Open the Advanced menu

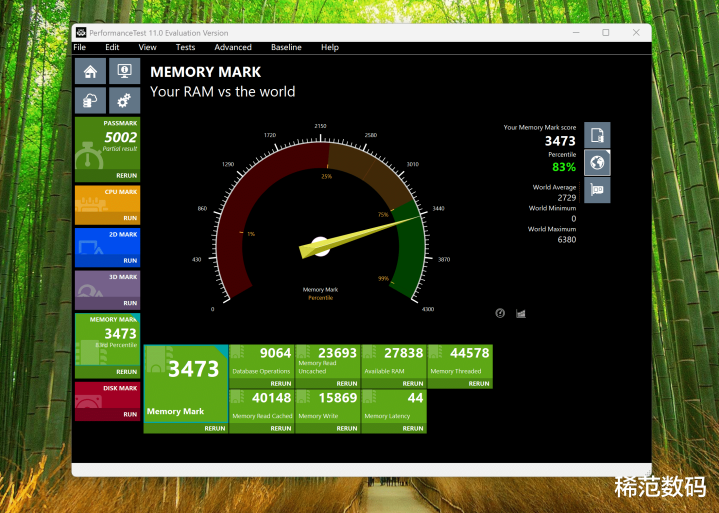(233, 47)
